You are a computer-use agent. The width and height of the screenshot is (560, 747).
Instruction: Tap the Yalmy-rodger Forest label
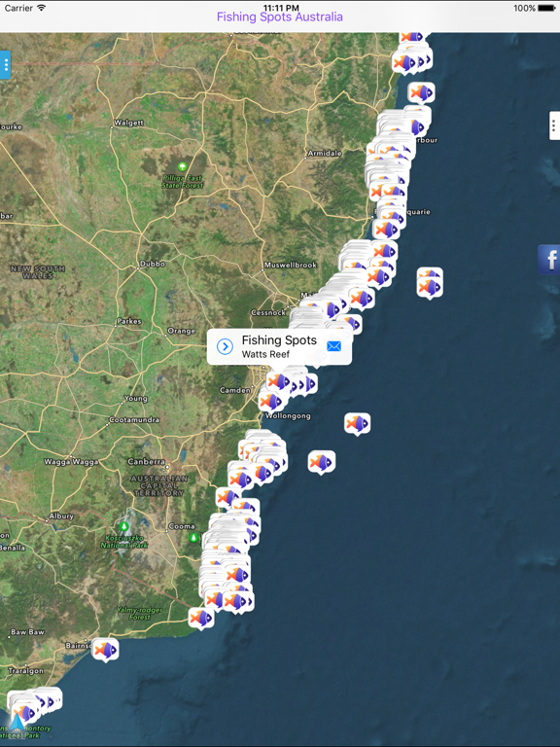(x=140, y=613)
